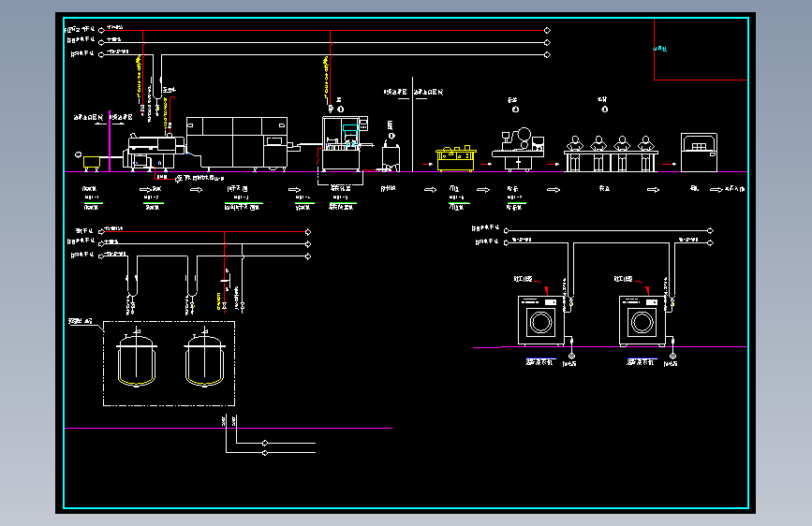Select the red title block frame
Viewport: 812px width, 526px height.
(701, 50)
